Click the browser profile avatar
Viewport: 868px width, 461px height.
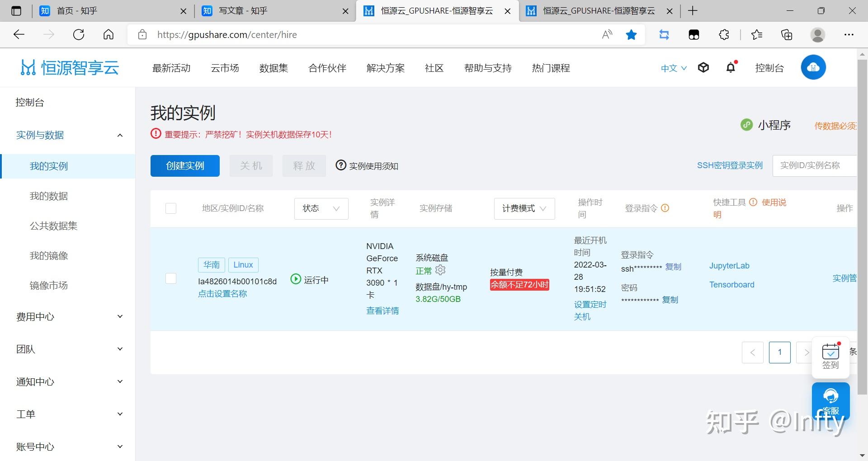[817, 35]
